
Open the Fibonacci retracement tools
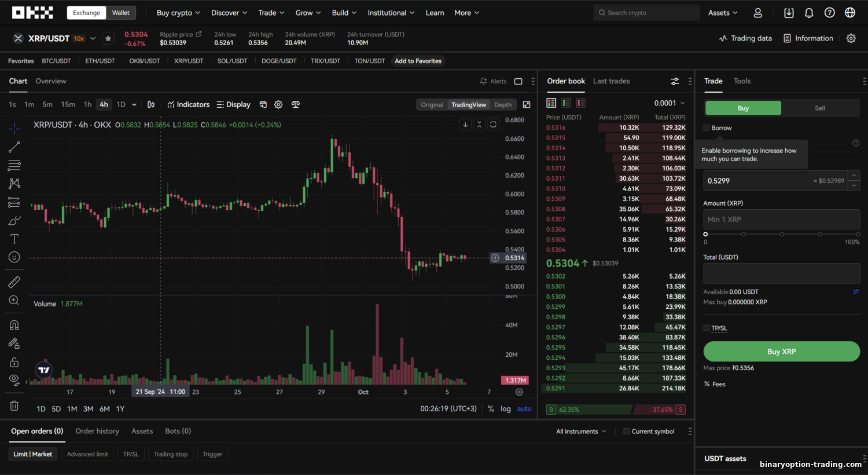[x=14, y=165]
